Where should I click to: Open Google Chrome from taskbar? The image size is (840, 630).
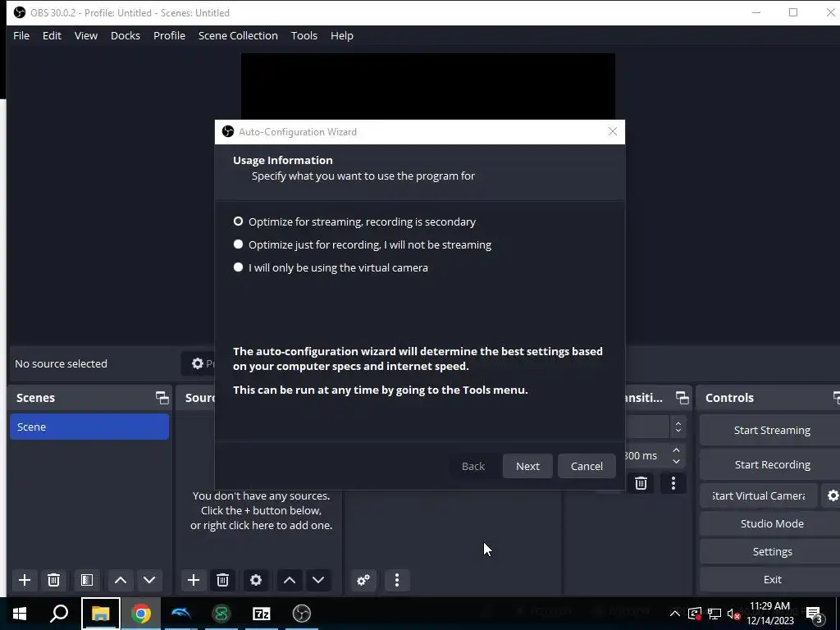pos(140,614)
